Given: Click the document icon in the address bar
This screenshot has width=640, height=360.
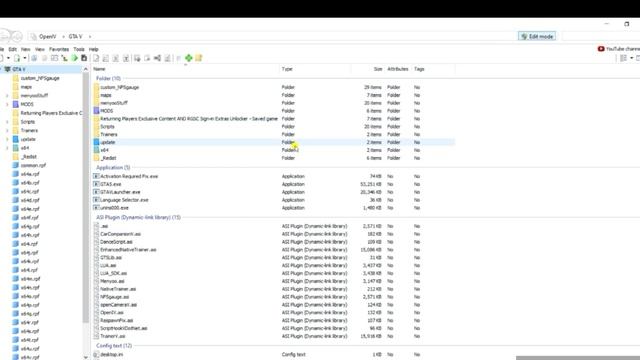Looking at the screenshot, I should [33, 37].
